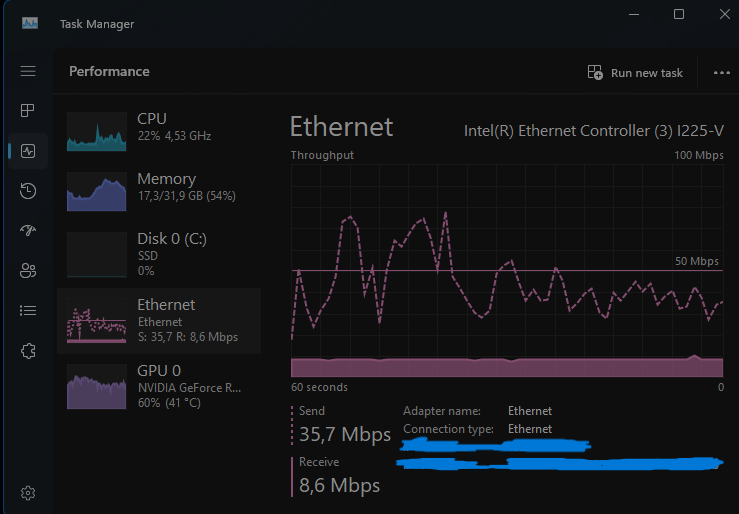Select the Memory performance item
The width and height of the screenshot is (739, 514).
pos(159,191)
